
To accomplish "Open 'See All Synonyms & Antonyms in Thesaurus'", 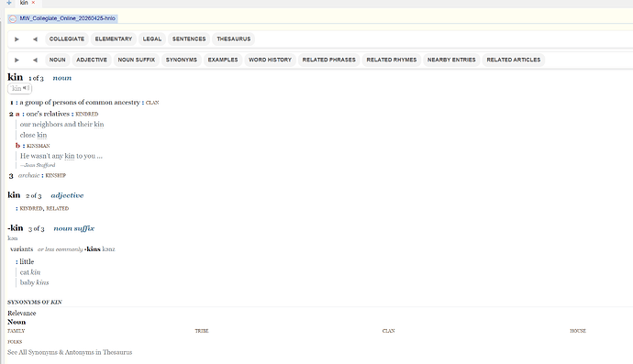I will point(70,352).
